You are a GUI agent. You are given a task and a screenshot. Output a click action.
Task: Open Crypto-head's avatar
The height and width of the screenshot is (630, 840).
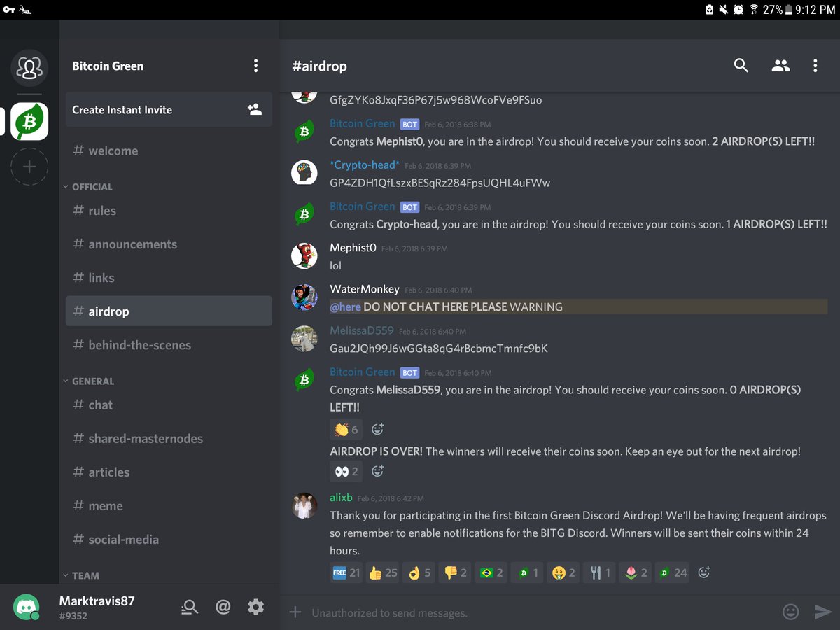coord(304,172)
